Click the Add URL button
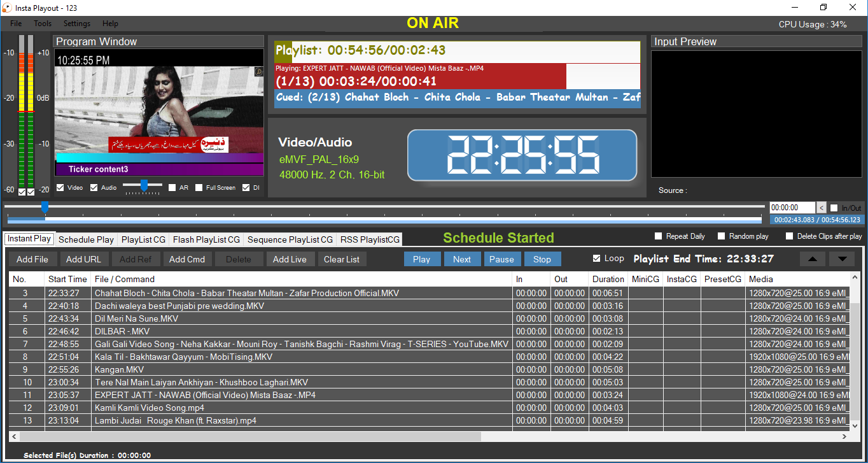 coord(83,259)
